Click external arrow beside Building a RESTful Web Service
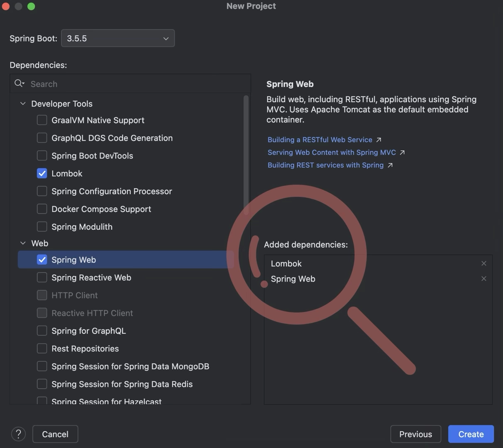 click(x=378, y=140)
